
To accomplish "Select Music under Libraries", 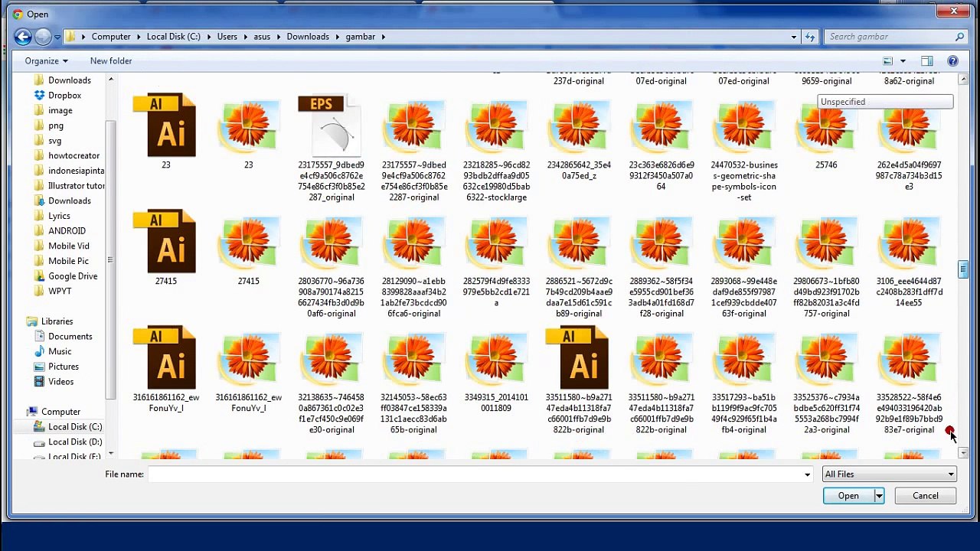I will [x=60, y=351].
